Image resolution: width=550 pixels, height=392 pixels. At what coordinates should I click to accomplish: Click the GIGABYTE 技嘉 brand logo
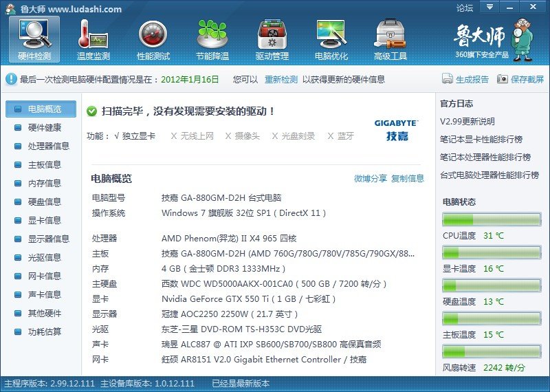[x=397, y=130]
